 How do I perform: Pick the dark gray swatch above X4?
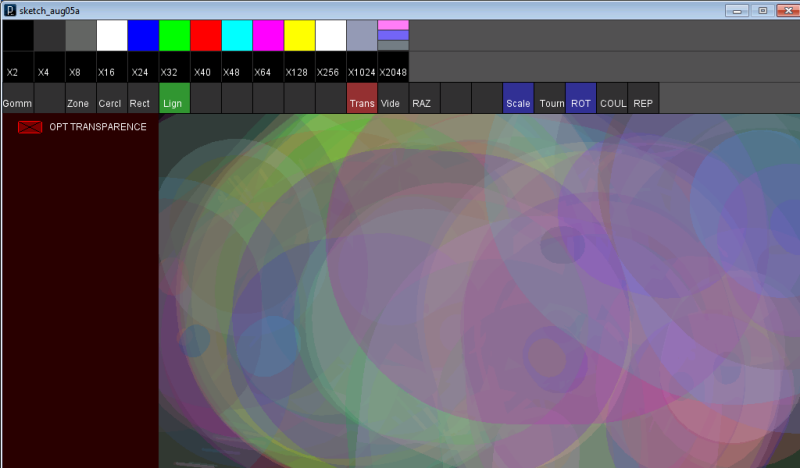pyautogui.click(x=49, y=36)
